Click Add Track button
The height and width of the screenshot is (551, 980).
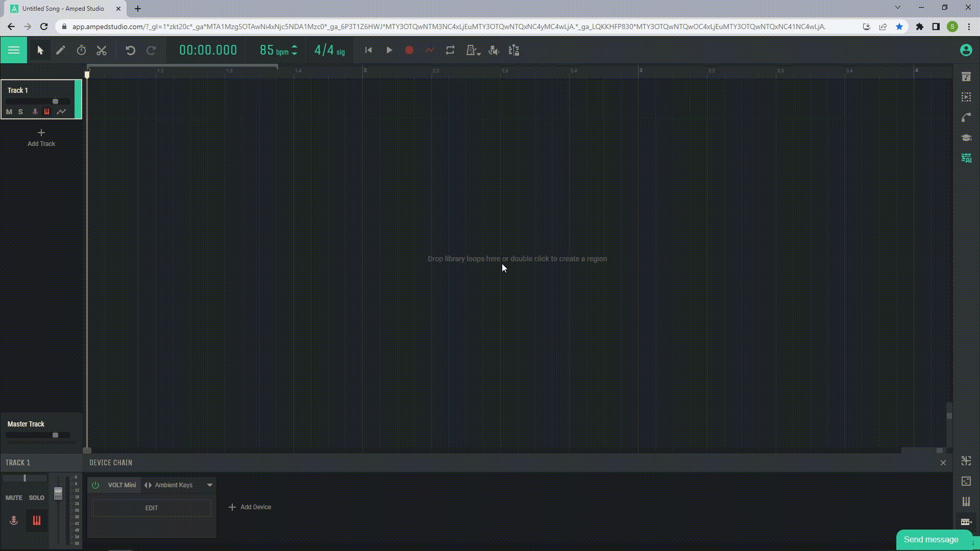(x=41, y=137)
